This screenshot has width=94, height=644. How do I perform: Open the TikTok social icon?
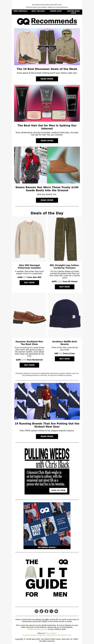point(41,611)
